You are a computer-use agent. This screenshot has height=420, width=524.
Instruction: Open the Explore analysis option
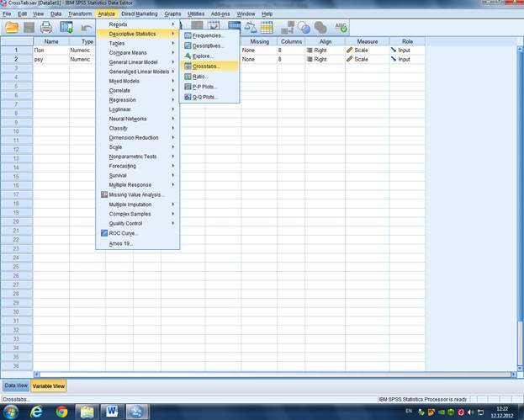pos(203,56)
